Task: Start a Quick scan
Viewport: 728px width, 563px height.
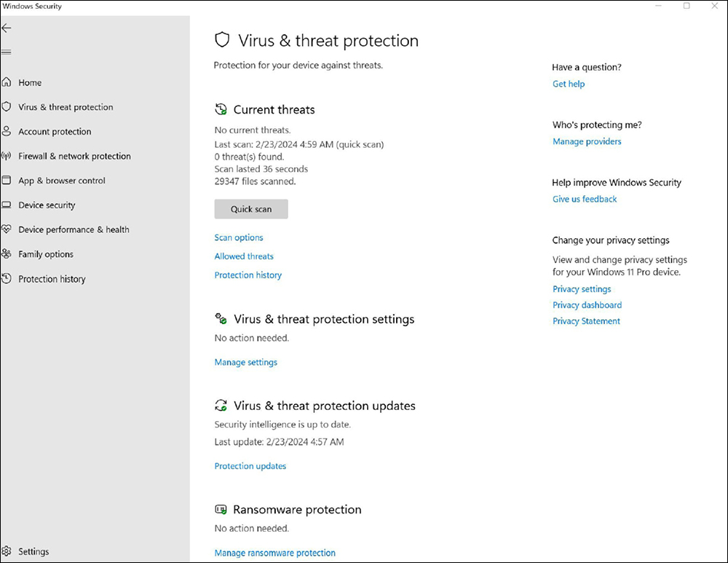Action: tap(251, 209)
